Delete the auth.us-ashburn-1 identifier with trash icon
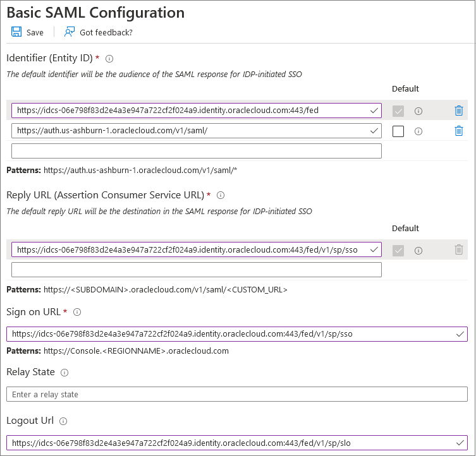The image size is (476, 456). [459, 131]
